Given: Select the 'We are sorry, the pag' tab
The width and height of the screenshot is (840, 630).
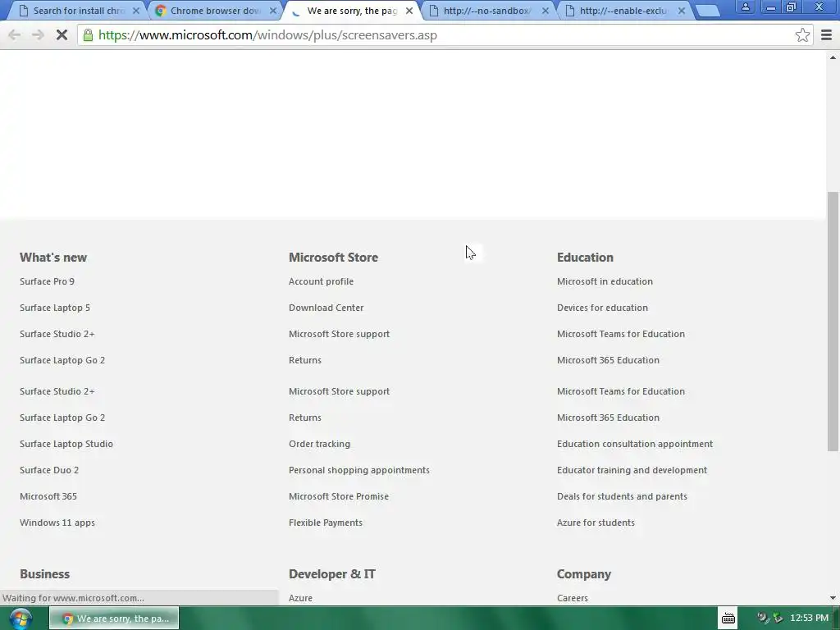Looking at the screenshot, I should click(x=351, y=11).
